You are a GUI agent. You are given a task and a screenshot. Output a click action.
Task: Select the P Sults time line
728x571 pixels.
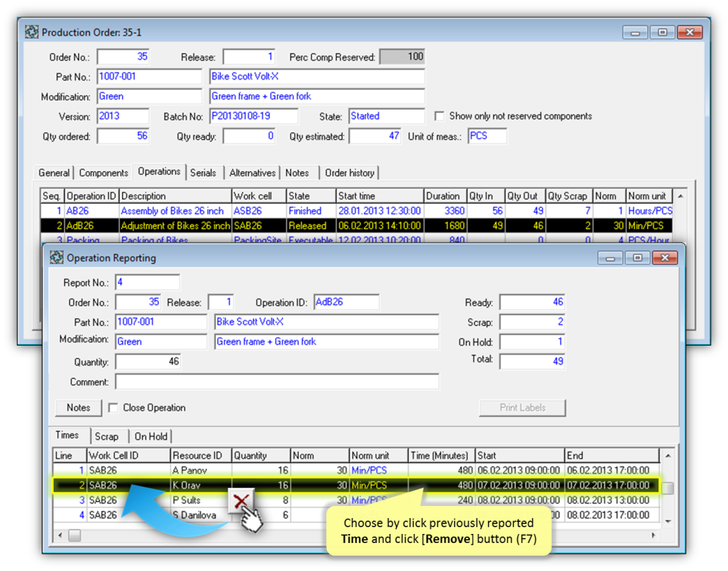click(356, 500)
